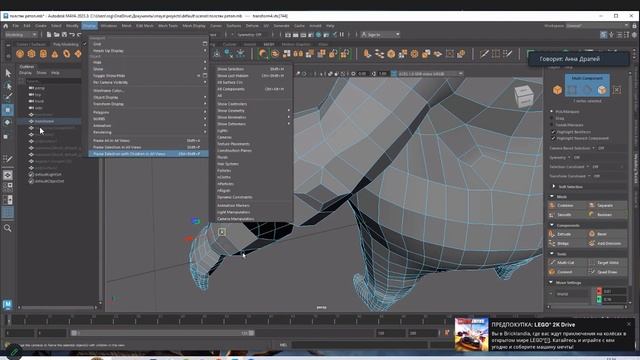Open the Mesh Tools menu
This screenshot has width=640, height=360.
coord(168,25)
